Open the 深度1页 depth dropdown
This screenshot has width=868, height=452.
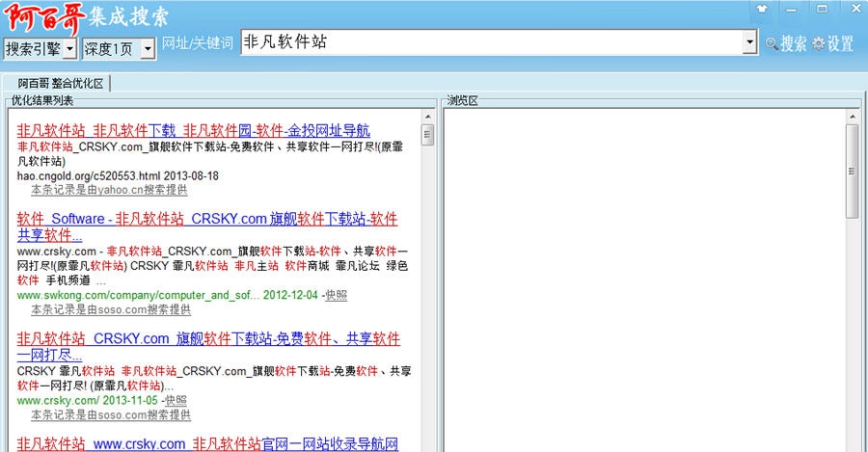[x=119, y=49]
